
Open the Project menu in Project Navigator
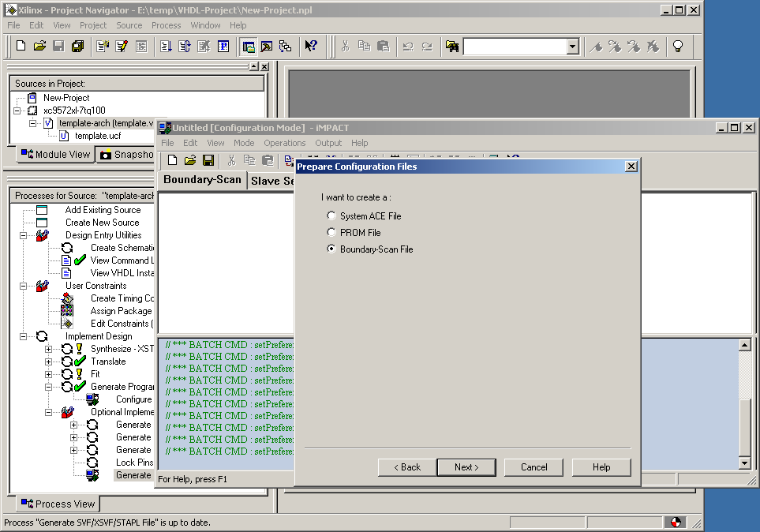pos(93,25)
